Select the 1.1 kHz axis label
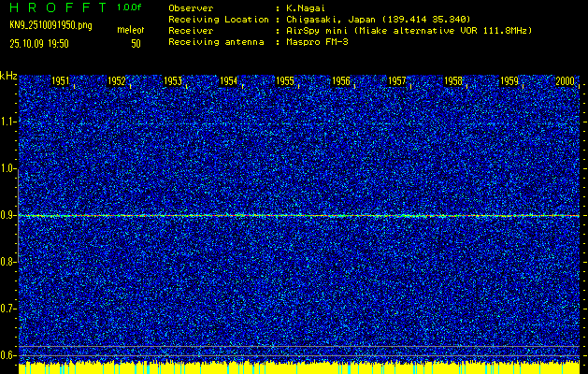Viewport: 588px width, 374px height. (8, 122)
